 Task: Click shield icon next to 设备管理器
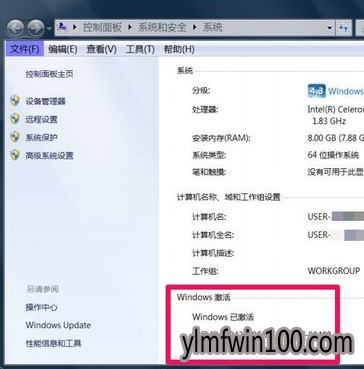tap(15, 101)
